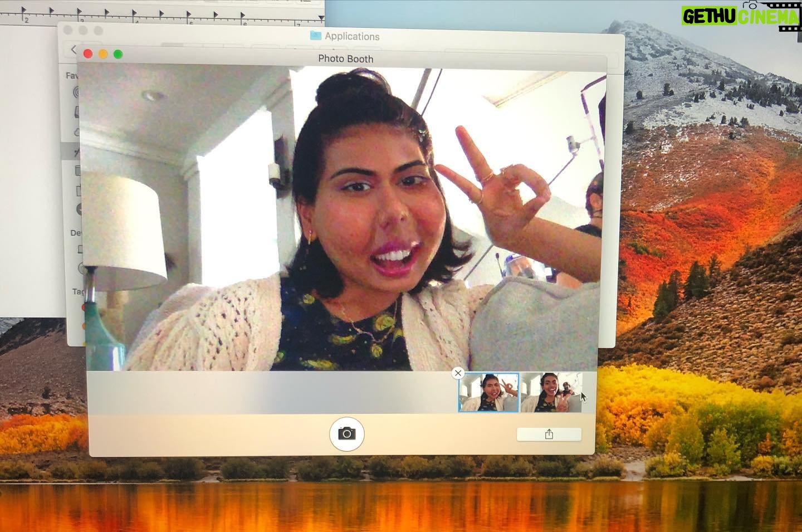This screenshot has height=532, width=802.
Task: Take a photo with the camera shutter button
Action: [346, 433]
